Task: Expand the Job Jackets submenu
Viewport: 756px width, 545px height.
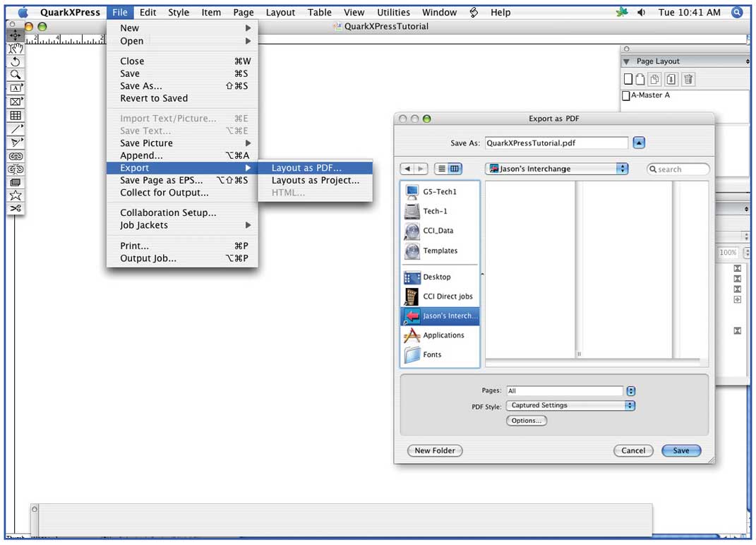Action: click(x=182, y=225)
